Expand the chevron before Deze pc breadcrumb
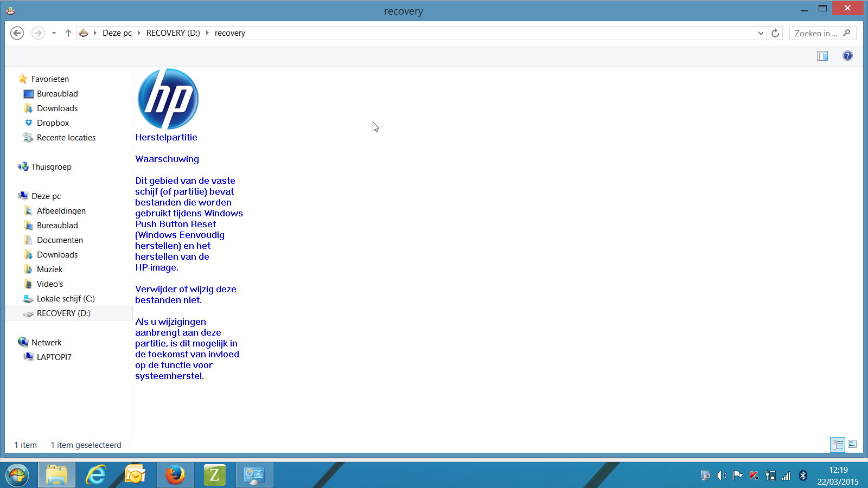This screenshot has width=868, height=488. [95, 33]
